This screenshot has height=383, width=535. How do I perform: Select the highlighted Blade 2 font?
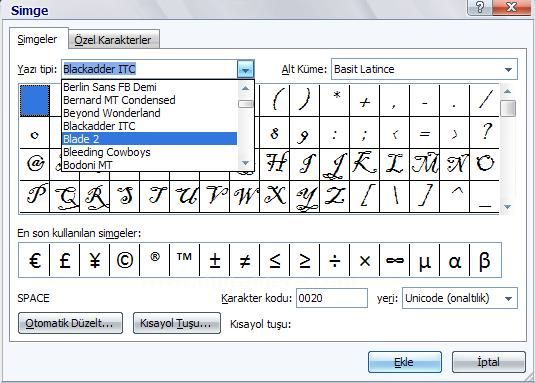click(x=149, y=139)
